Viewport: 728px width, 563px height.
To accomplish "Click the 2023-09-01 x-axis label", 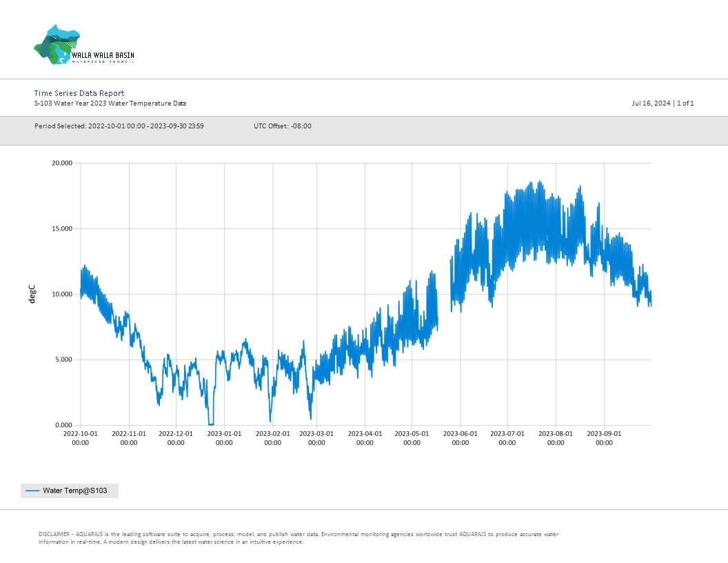I will click(x=604, y=438).
